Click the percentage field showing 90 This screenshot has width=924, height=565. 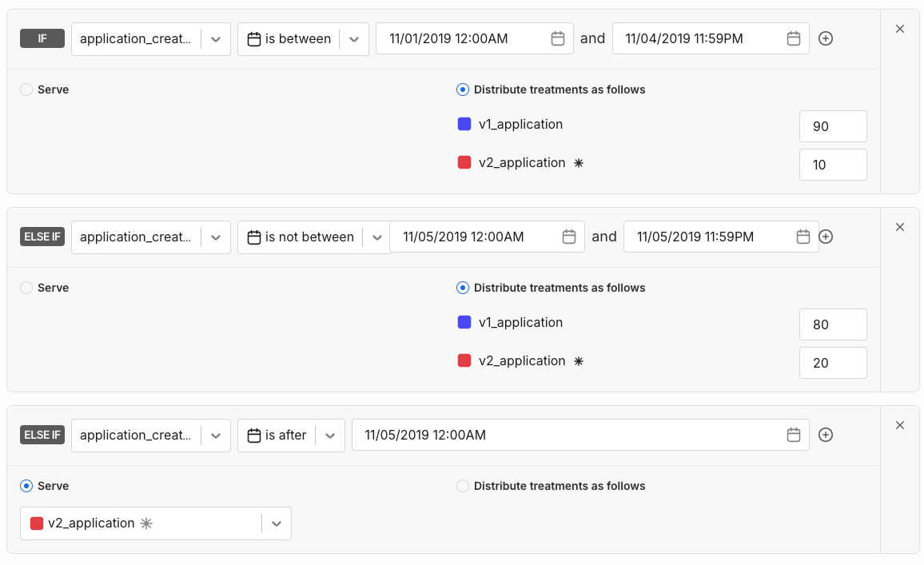click(833, 126)
